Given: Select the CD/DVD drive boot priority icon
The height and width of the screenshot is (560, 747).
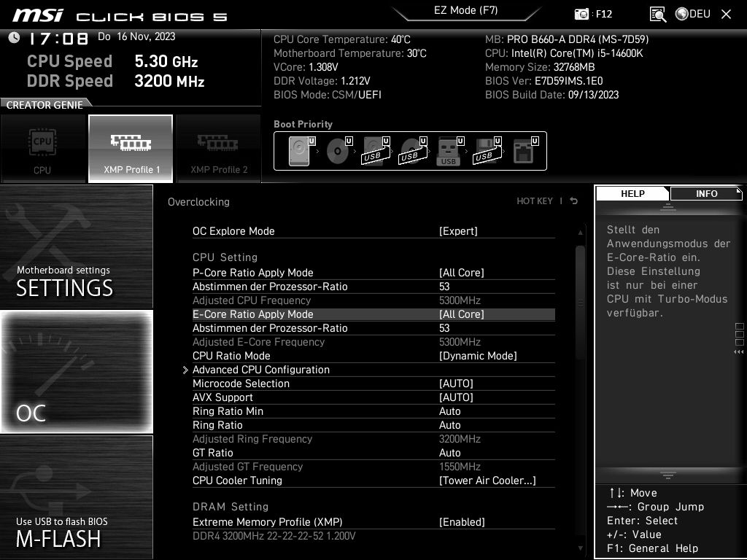Looking at the screenshot, I should [338, 151].
